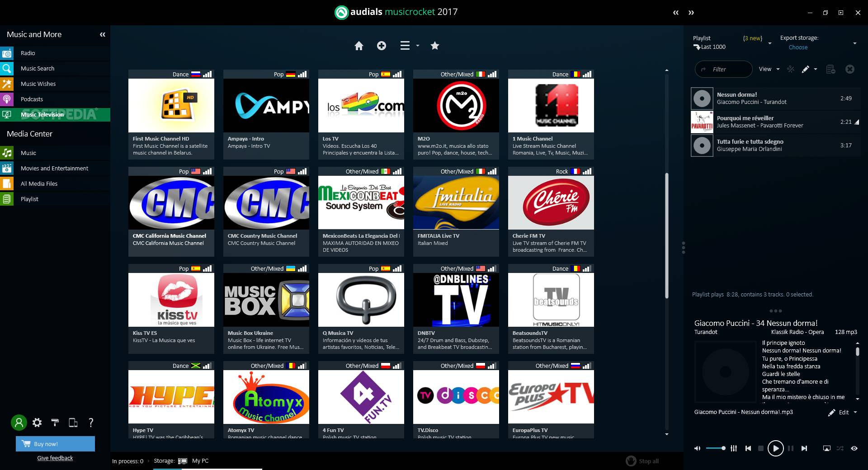
Task: Click the paint roller skin icon
Action: tap(55, 423)
